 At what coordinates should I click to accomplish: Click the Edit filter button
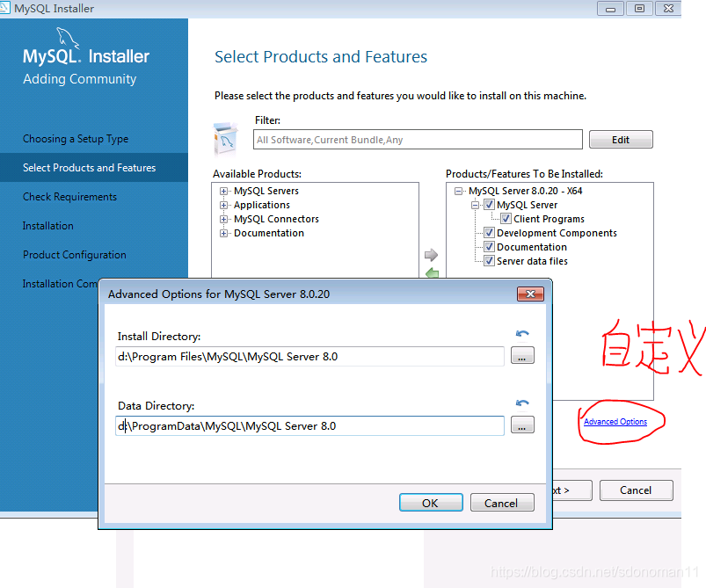[621, 140]
